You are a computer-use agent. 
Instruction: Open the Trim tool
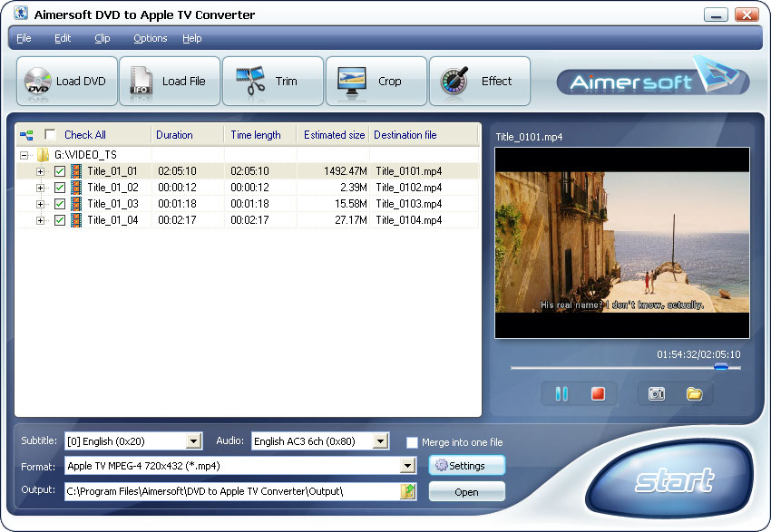pyautogui.click(x=272, y=81)
